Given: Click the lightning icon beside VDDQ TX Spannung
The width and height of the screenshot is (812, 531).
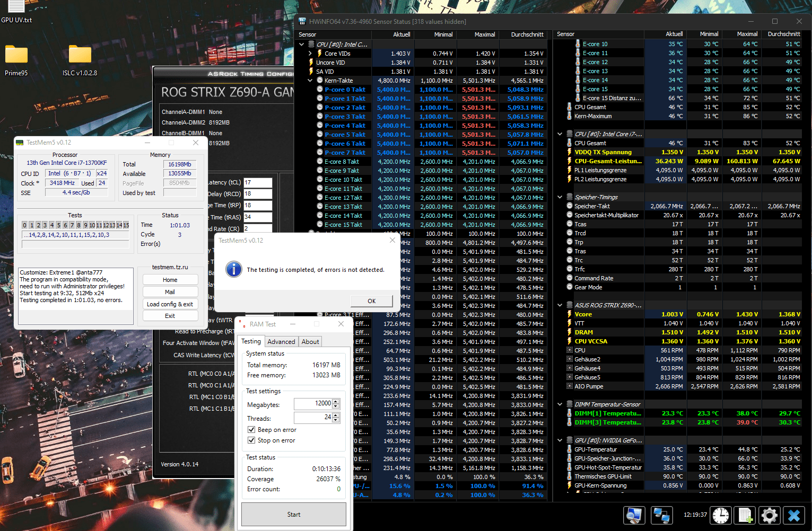Looking at the screenshot, I should pos(570,152).
